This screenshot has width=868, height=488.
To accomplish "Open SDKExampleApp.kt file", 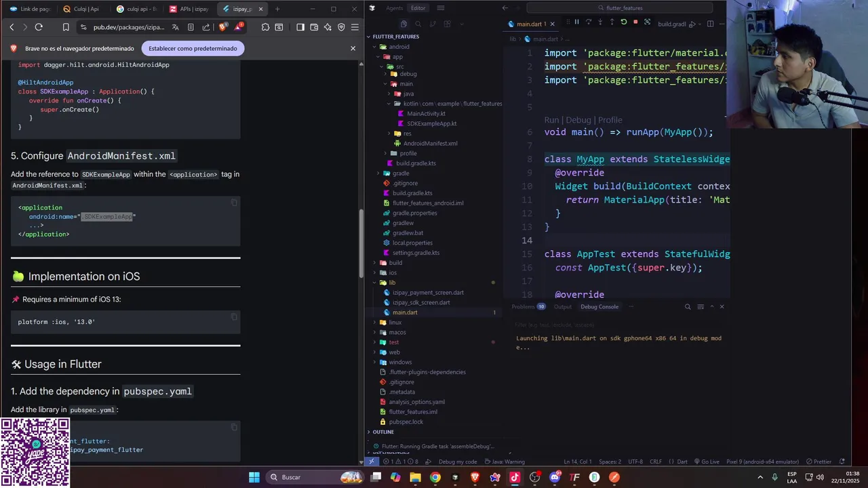I will 431,123.
